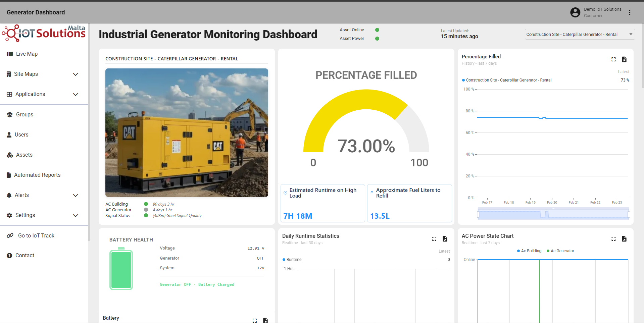
Task: Click the fuel icon on Refill card
Action: coord(372,193)
